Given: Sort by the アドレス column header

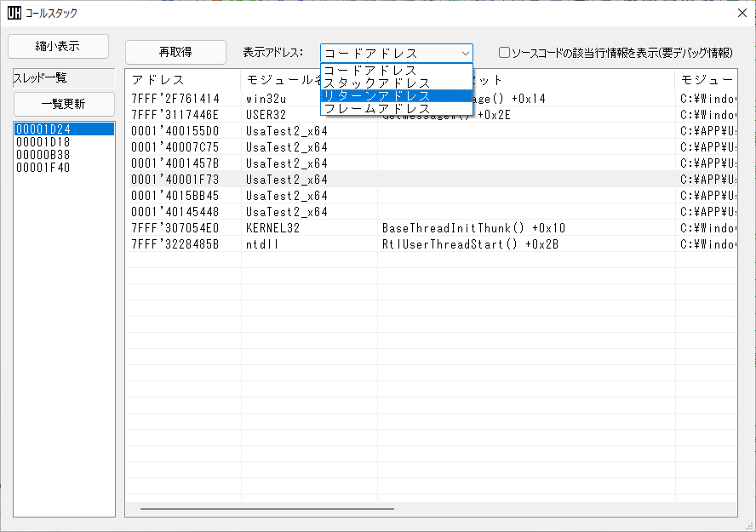Looking at the screenshot, I should click(x=182, y=79).
